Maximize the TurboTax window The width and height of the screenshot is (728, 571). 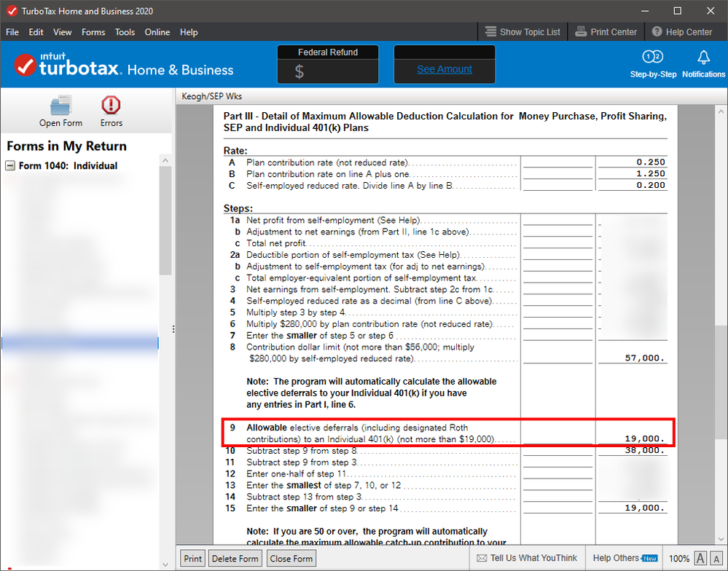pyautogui.click(x=678, y=11)
